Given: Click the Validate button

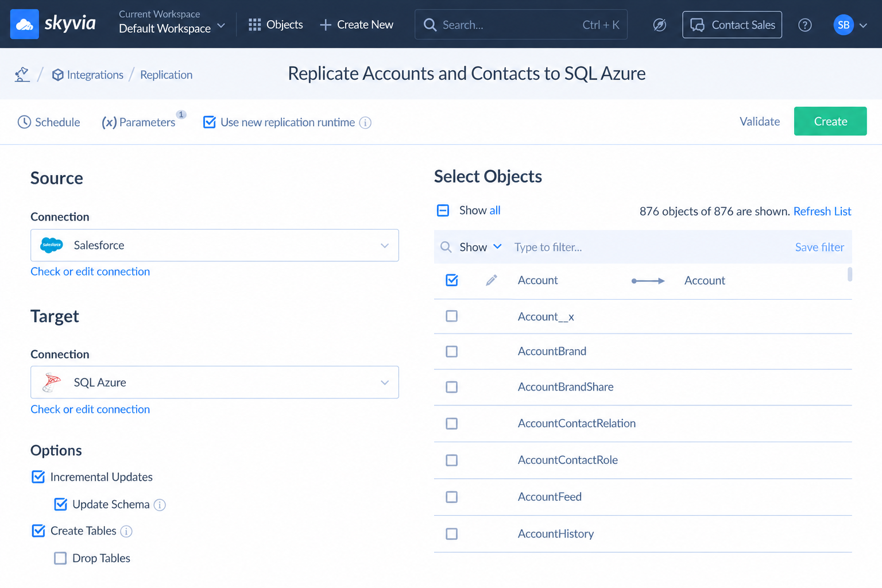Looking at the screenshot, I should click(760, 121).
